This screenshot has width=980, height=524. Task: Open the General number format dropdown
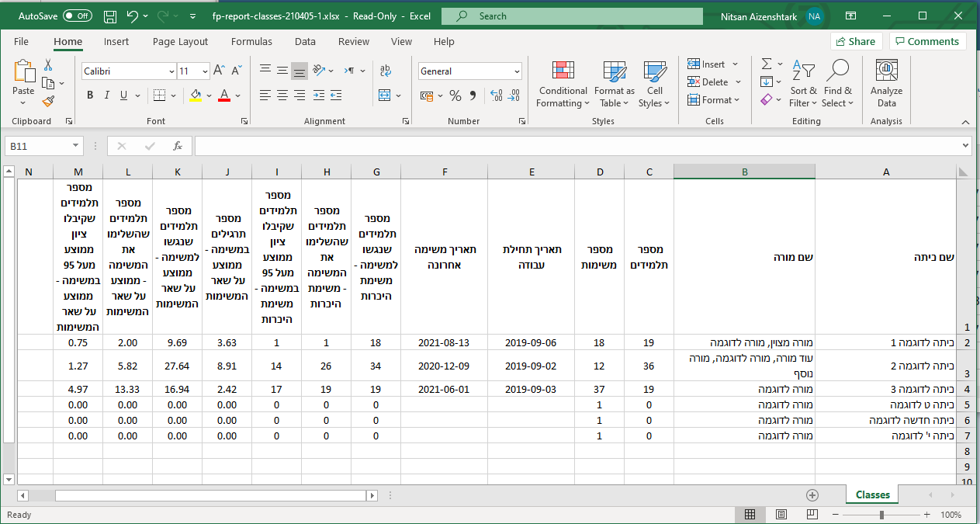517,71
